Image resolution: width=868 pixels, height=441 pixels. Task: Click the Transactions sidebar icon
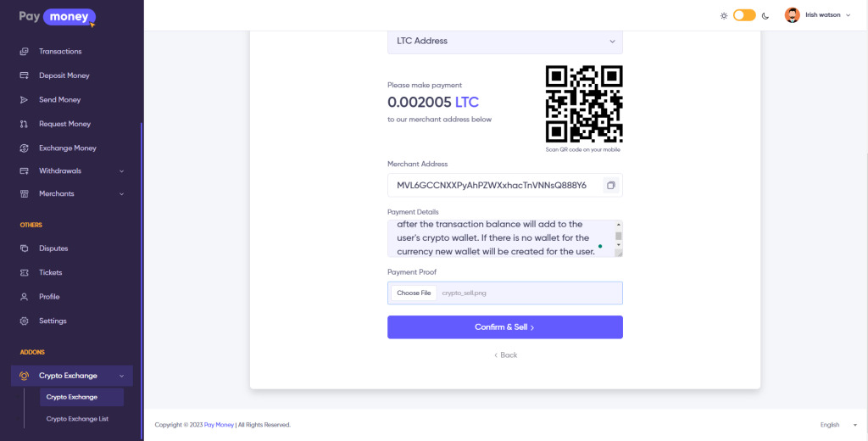24,52
